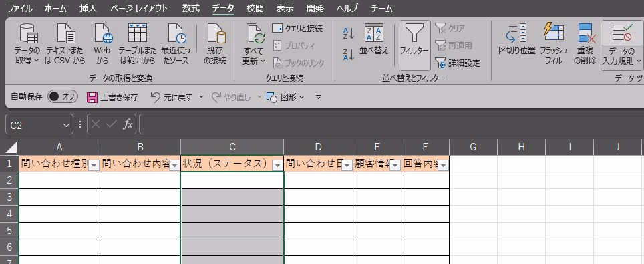Click ブックのリンク workbook links
644x264 pixels.
[299, 63]
